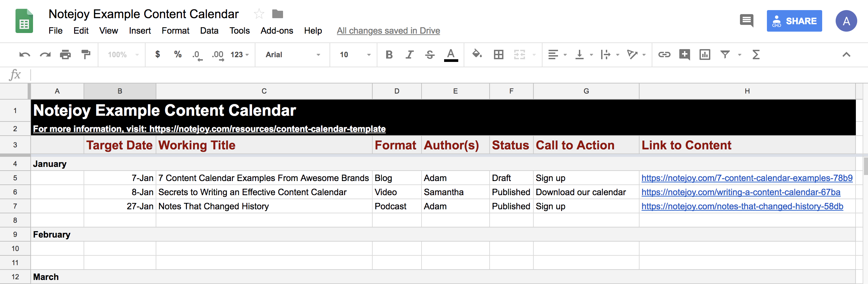Click the document title text
The width and height of the screenshot is (868, 284).
tap(144, 14)
